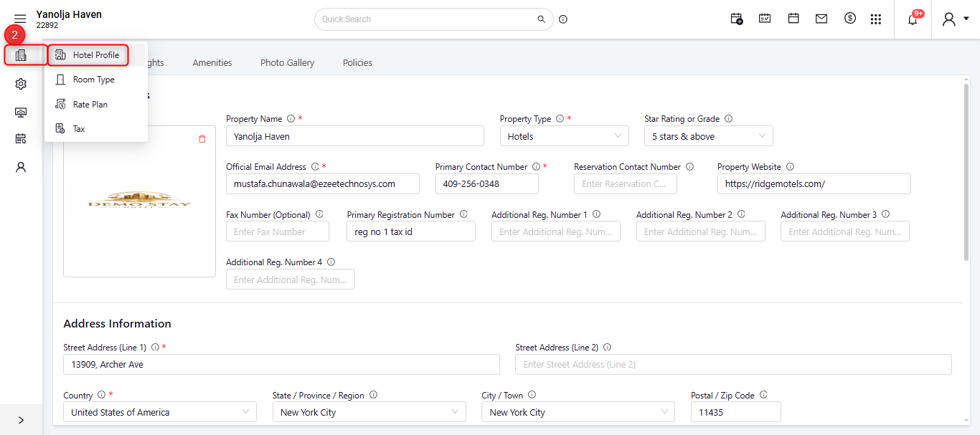Image resolution: width=980 pixels, height=435 pixels.
Task: Open the user account menu
Action: [955, 19]
